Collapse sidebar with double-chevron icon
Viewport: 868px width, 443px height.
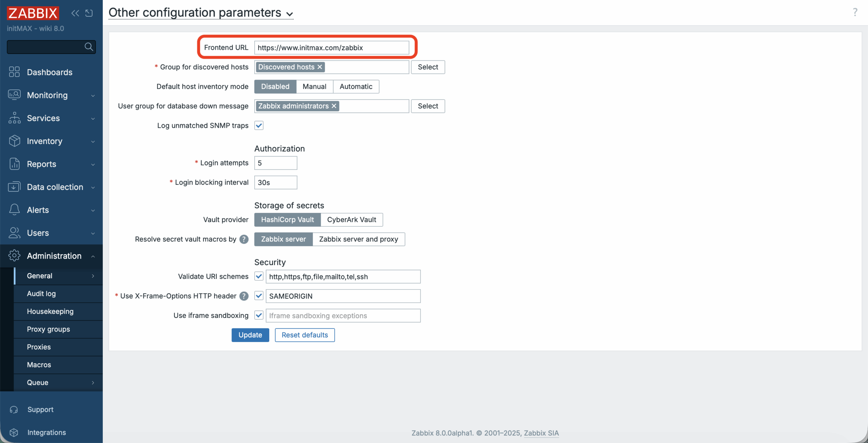[75, 13]
